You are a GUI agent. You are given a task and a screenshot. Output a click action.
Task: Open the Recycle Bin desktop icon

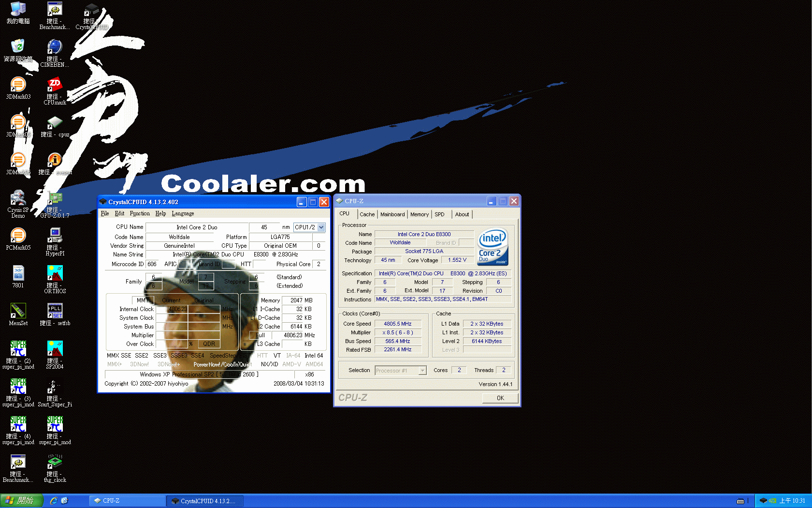click(18, 50)
